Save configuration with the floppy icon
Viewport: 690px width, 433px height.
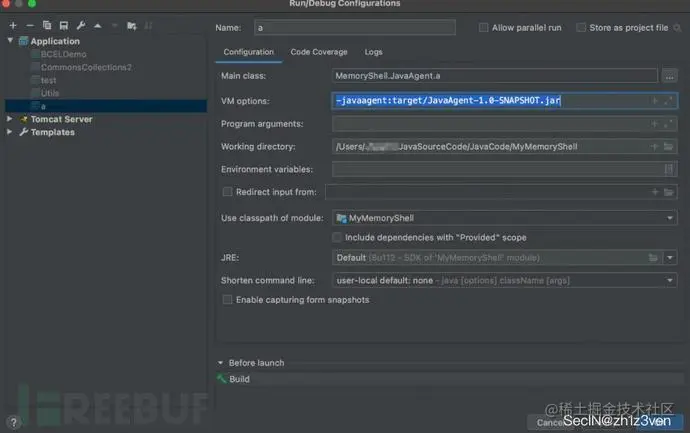point(64,26)
